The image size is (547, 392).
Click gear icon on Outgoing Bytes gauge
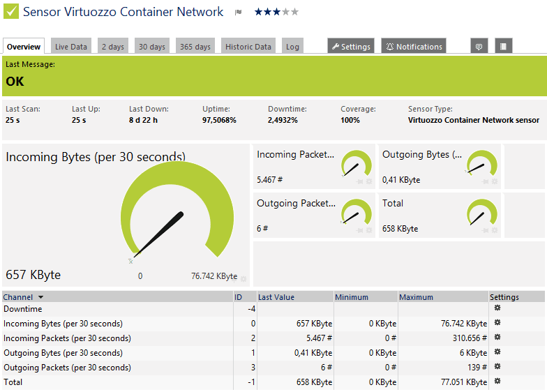point(495,181)
